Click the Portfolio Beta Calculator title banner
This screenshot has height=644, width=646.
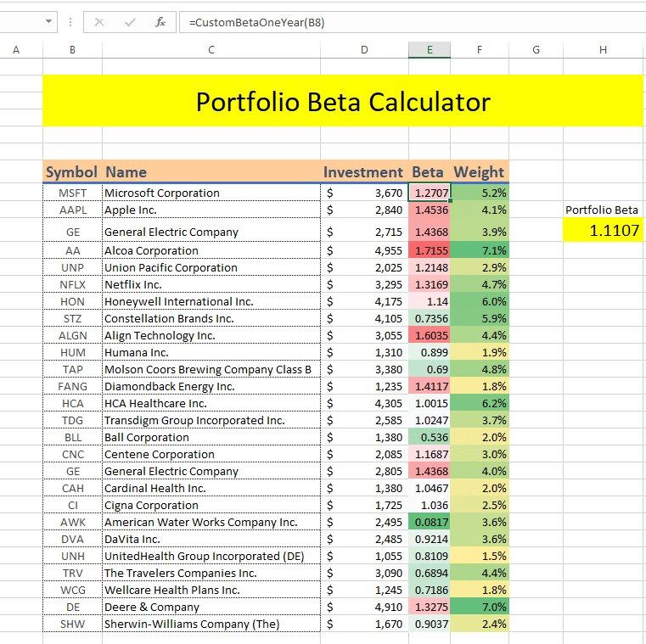coord(343,102)
